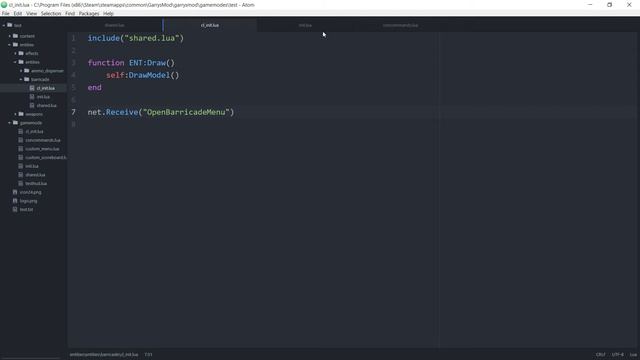Image resolution: width=640 pixels, height=360 pixels.
Task: Open the Edit menu
Action: [18, 13]
